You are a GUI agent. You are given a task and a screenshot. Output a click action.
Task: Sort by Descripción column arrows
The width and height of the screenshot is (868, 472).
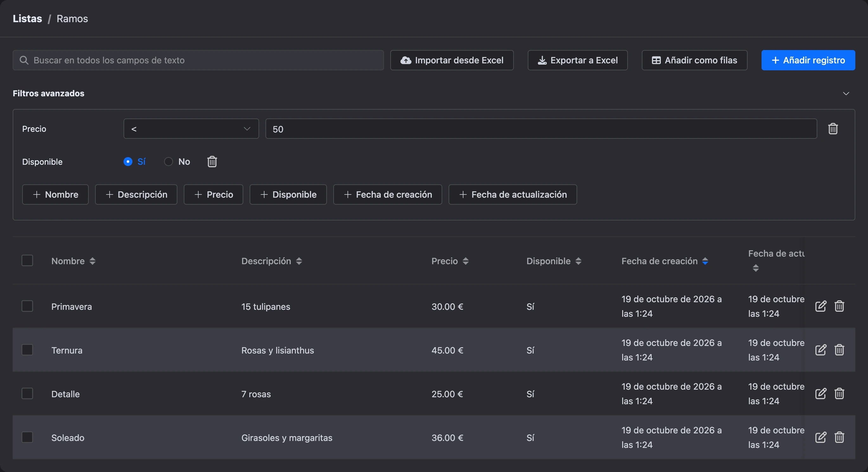click(299, 261)
